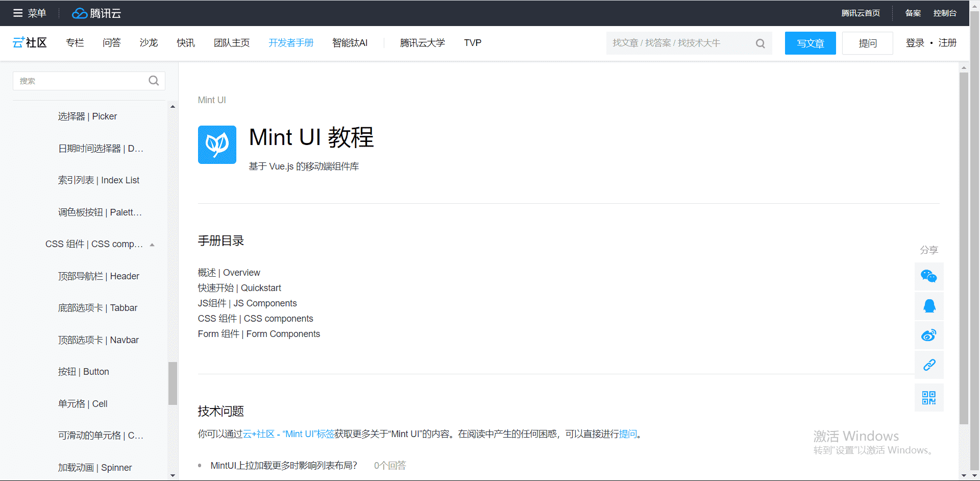The image size is (980, 481).
Task: Click the 腾讯云 logo
Action: (96, 13)
